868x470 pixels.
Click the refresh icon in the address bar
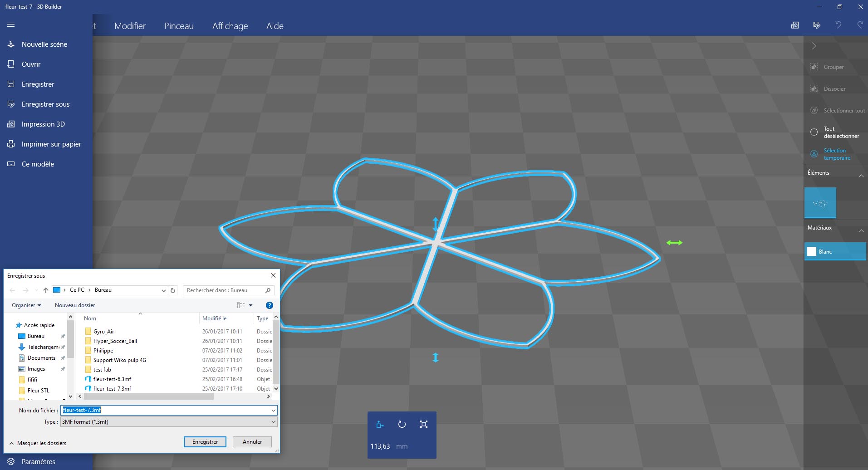pyautogui.click(x=173, y=290)
